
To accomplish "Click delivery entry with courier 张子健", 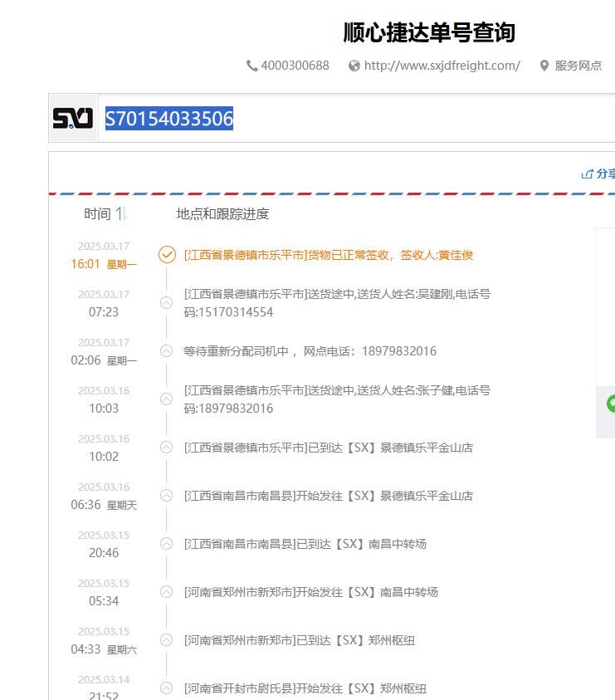I will tap(337, 399).
